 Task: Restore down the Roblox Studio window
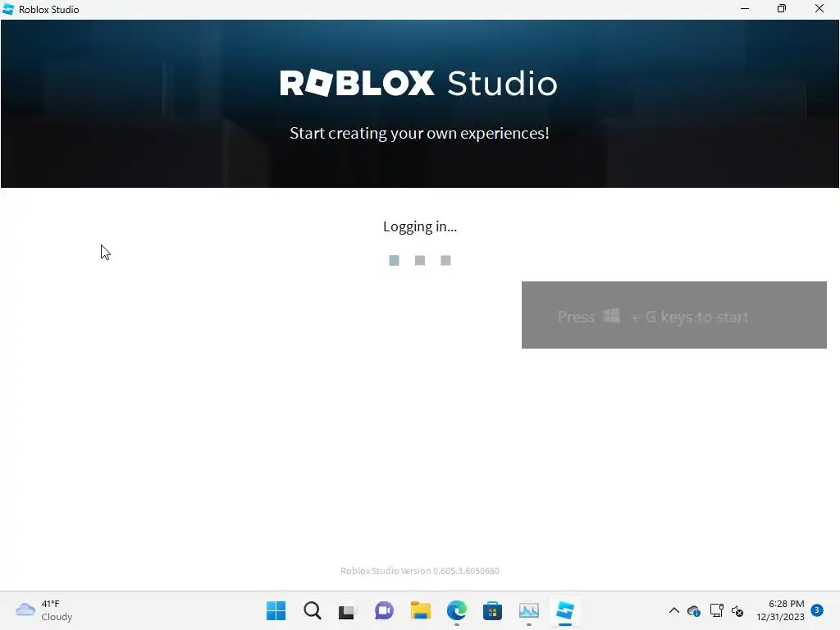click(x=782, y=9)
